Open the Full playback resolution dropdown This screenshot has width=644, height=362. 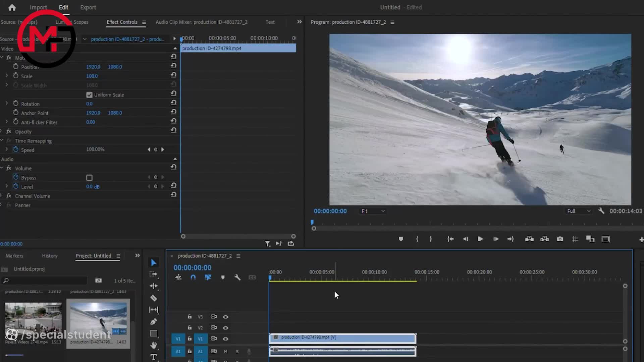579,211
